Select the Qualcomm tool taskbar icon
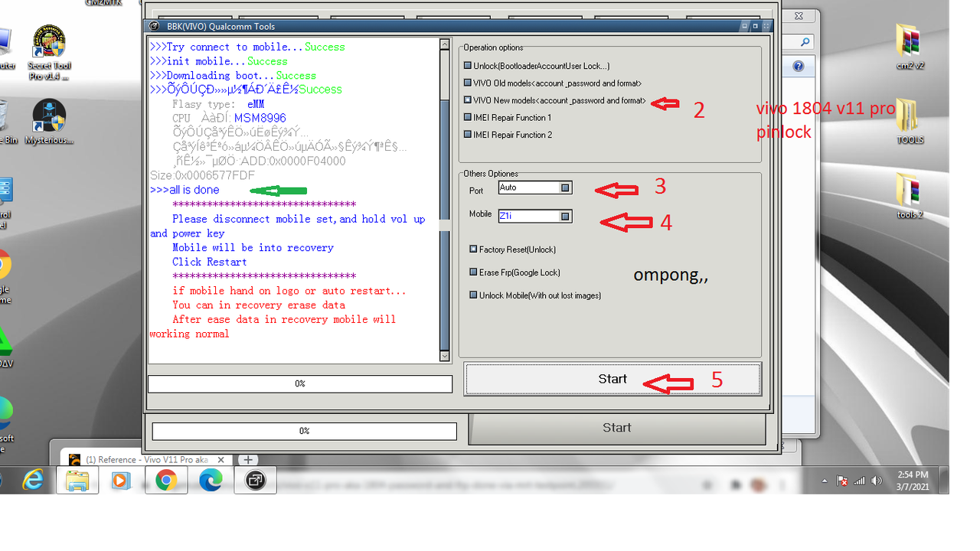The height and width of the screenshot is (551, 980). 254,480
